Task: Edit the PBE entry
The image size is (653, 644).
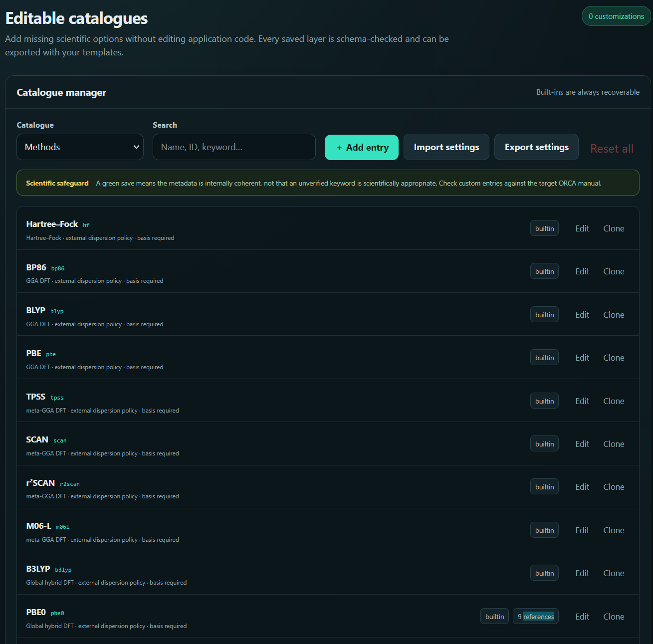Action: pyautogui.click(x=582, y=358)
